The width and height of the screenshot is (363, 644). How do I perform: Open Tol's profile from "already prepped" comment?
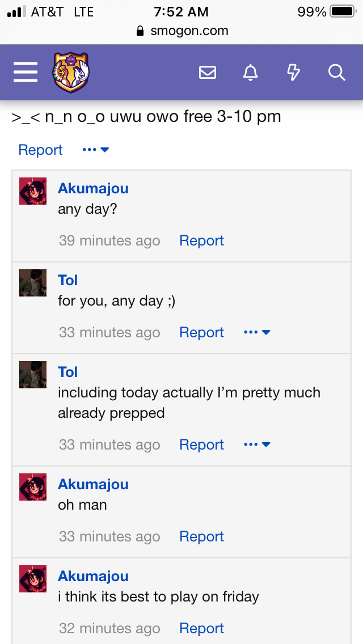click(68, 372)
